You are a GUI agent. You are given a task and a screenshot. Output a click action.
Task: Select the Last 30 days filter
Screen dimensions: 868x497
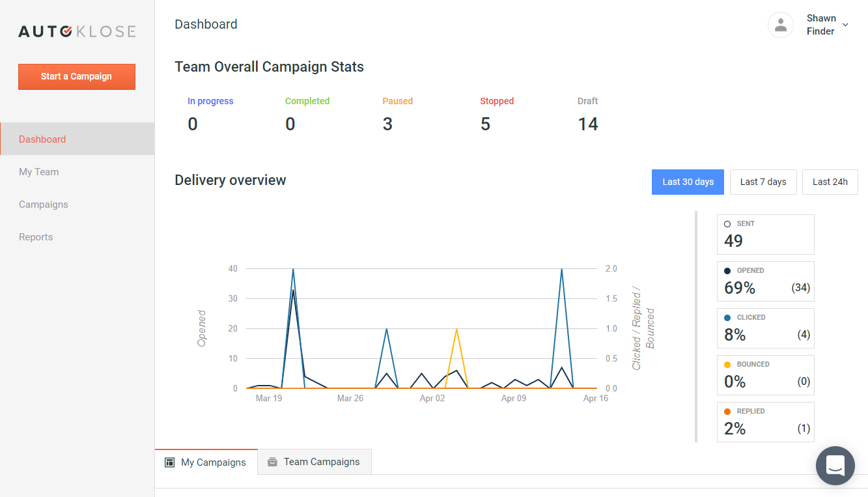(688, 182)
